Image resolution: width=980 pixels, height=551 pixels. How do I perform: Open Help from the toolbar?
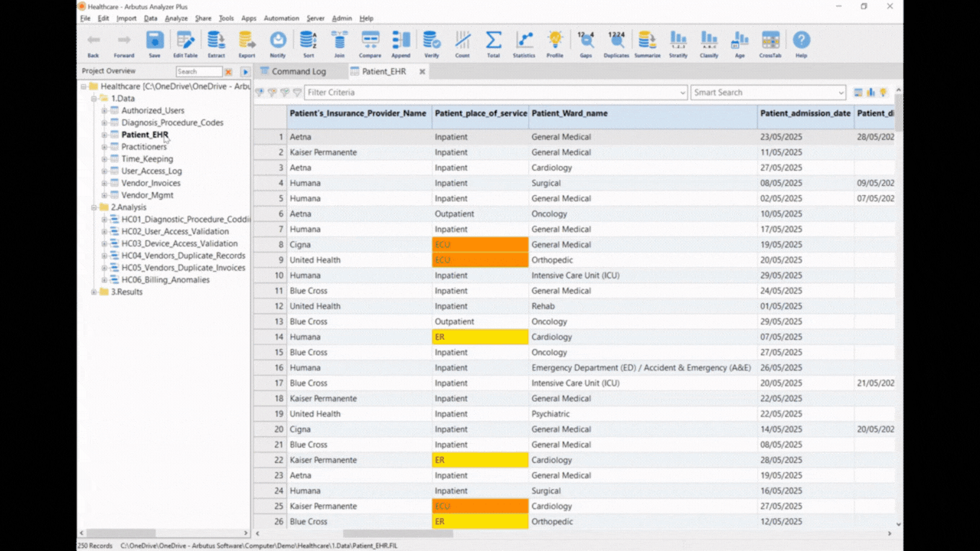pos(801,44)
